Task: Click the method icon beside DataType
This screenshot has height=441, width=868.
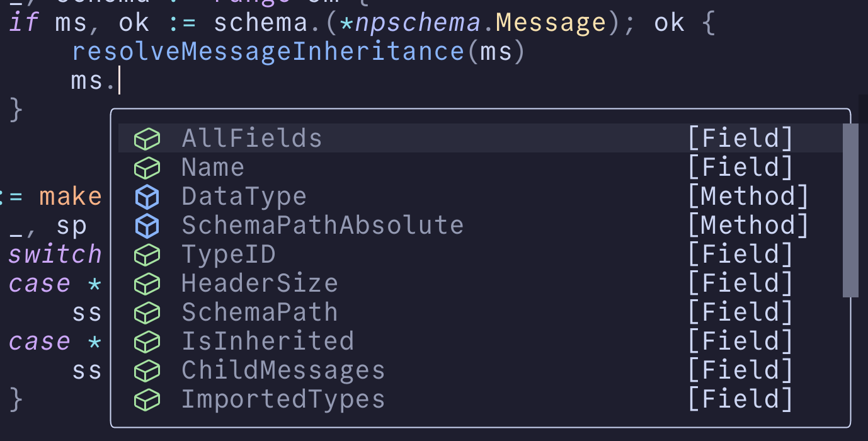Action: pos(147,197)
